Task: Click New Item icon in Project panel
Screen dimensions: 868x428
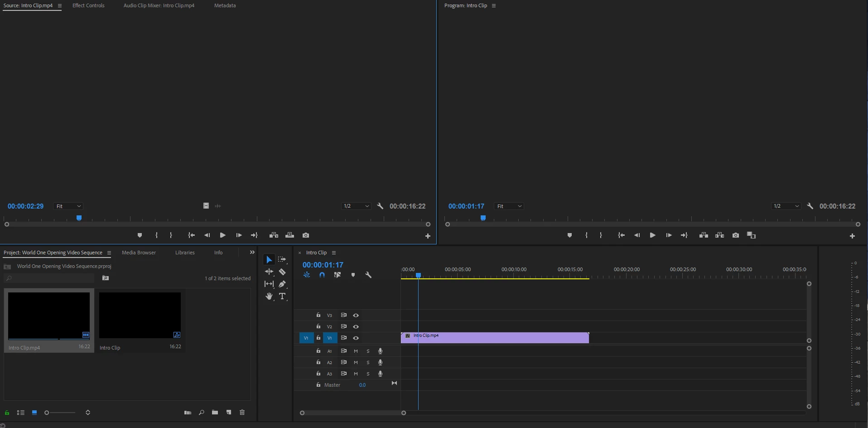Action: [x=229, y=413]
